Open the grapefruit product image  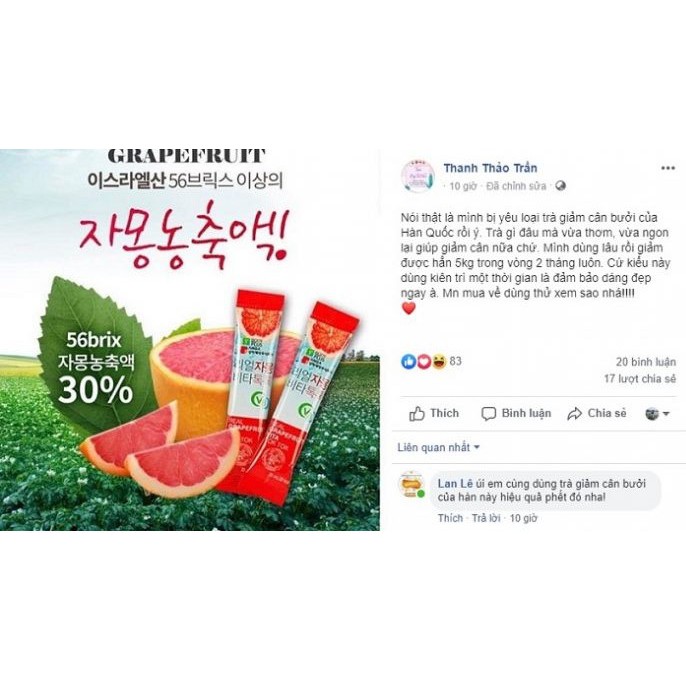tap(190, 340)
